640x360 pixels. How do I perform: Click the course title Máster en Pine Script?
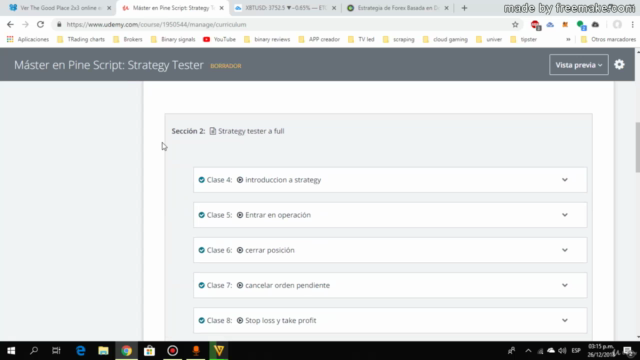pyautogui.click(x=109, y=65)
